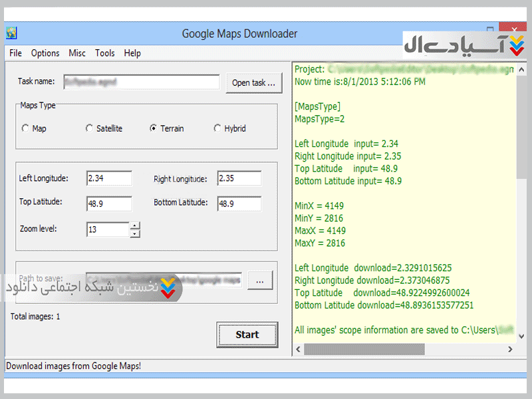Click the Task name text box
The image size is (532, 399).
click(x=141, y=82)
